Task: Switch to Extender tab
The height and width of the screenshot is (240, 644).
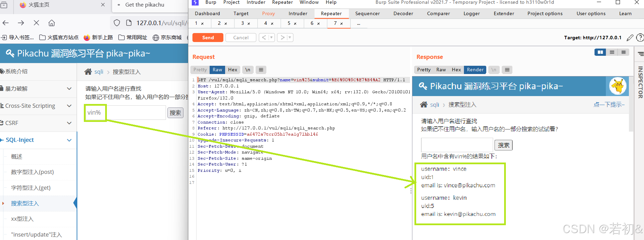Action: 504,13
